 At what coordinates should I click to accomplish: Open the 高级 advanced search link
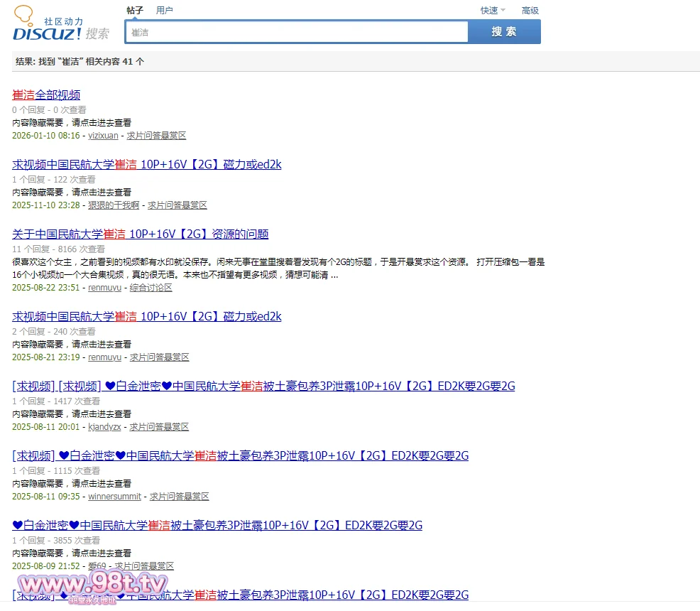pyautogui.click(x=530, y=11)
